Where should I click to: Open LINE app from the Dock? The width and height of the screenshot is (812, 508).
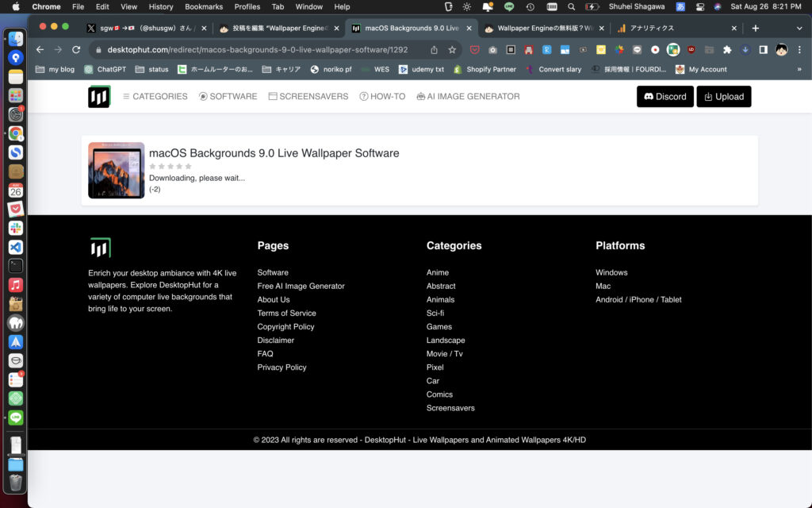16,418
